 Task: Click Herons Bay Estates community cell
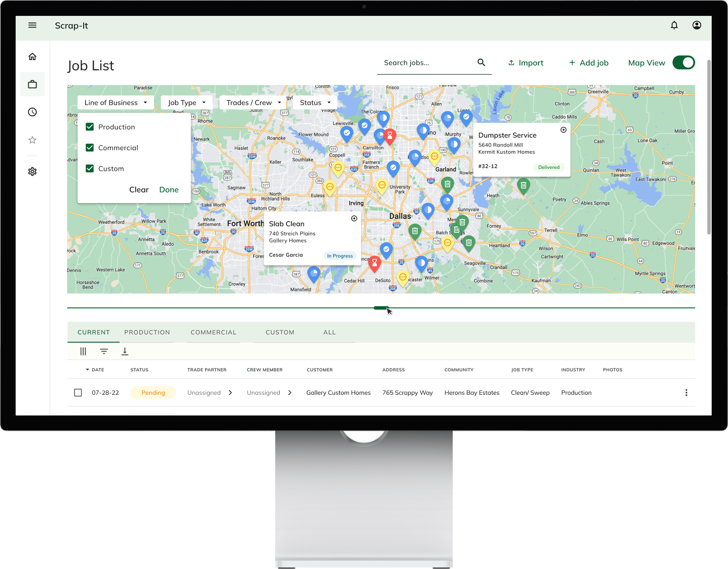coord(472,393)
